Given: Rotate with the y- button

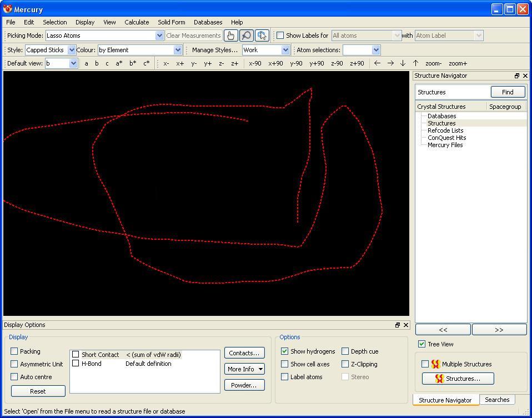Looking at the screenshot, I should coord(194,63).
